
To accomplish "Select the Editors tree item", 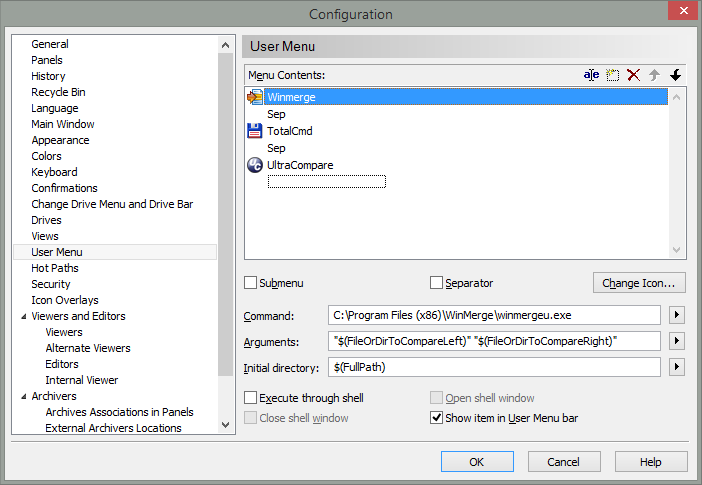I will point(62,364).
